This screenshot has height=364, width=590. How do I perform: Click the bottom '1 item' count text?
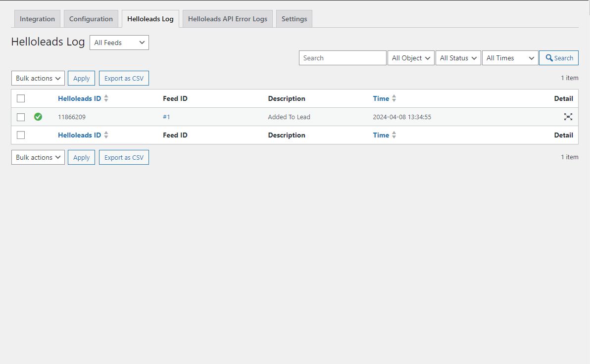point(570,157)
